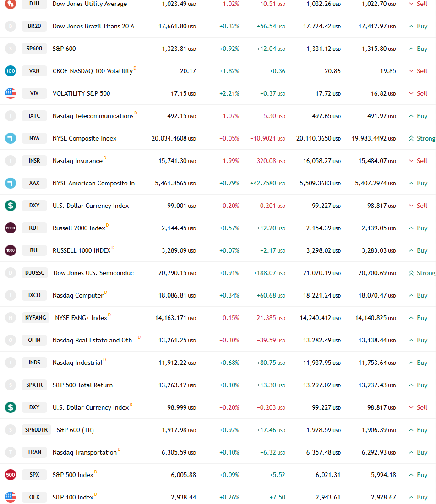Click Strong rating for NYSE Composite Index
This screenshot has height=504, width=436.
422,139
